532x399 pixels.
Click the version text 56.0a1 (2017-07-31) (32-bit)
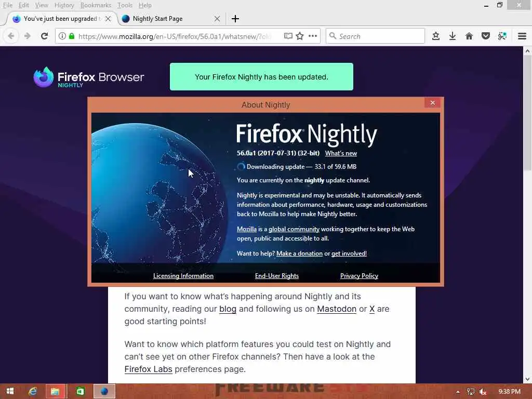(x=278, y=153)
